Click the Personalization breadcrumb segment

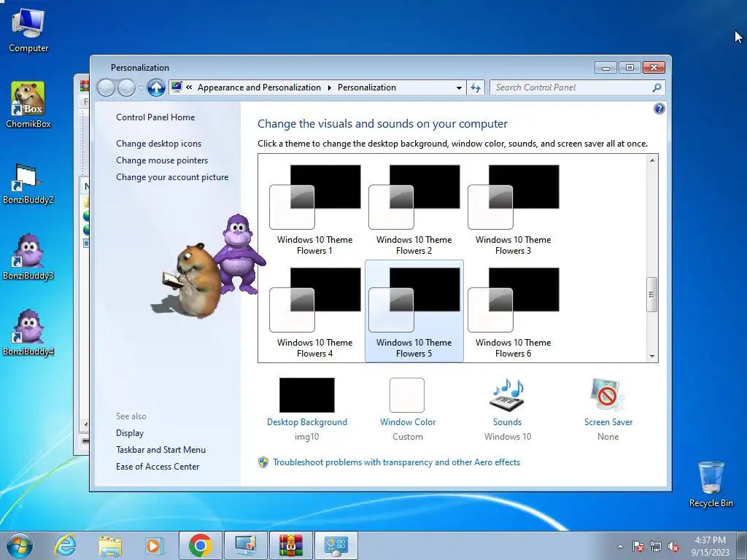click(366, 87)
